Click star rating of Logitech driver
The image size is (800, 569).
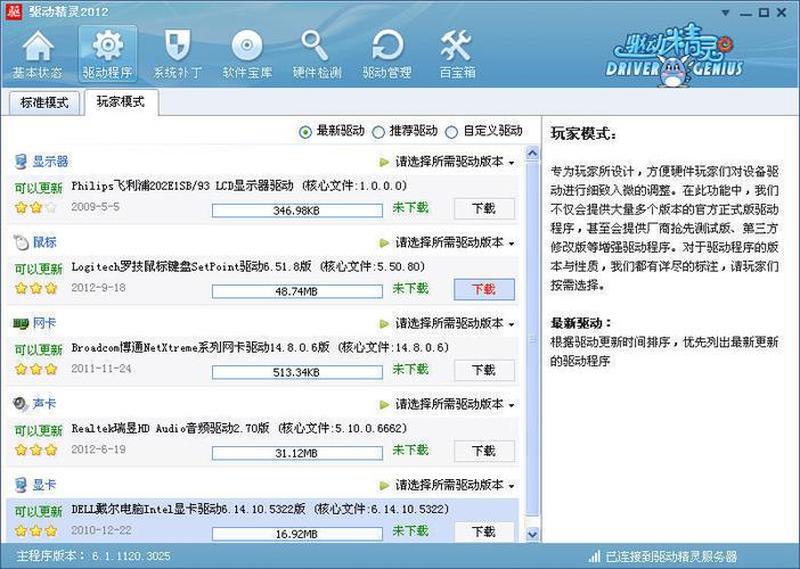coord(36,288)
